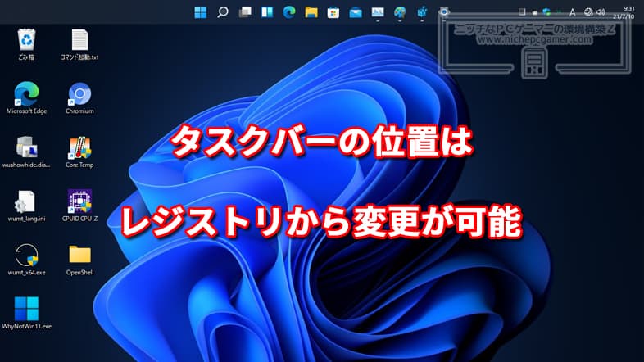
Task: Select wumt_x64.exe on desktop
Action: coord(26,260)
